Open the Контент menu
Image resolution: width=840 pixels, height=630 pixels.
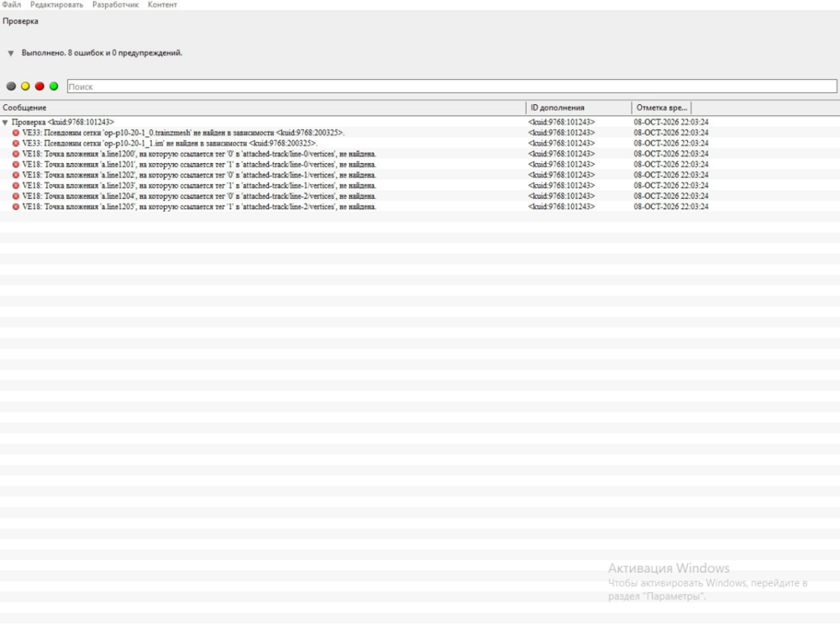[x=162, y=4]
